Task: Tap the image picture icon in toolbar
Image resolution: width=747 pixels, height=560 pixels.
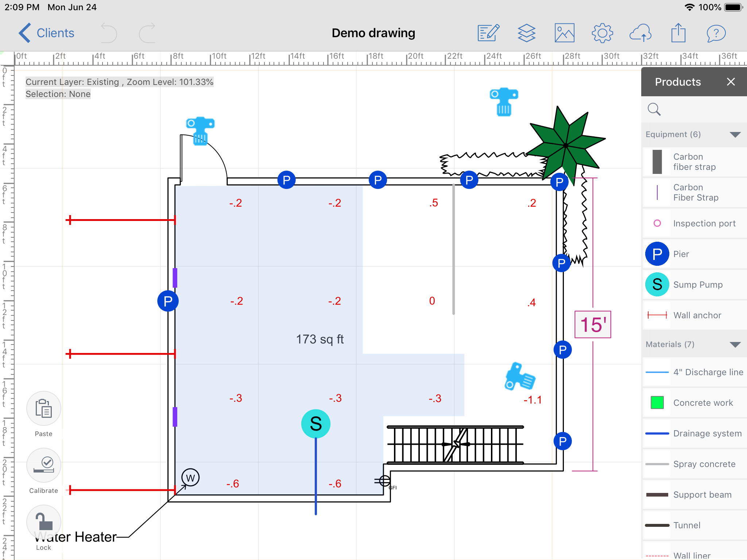Action: (x=564, y=33)
